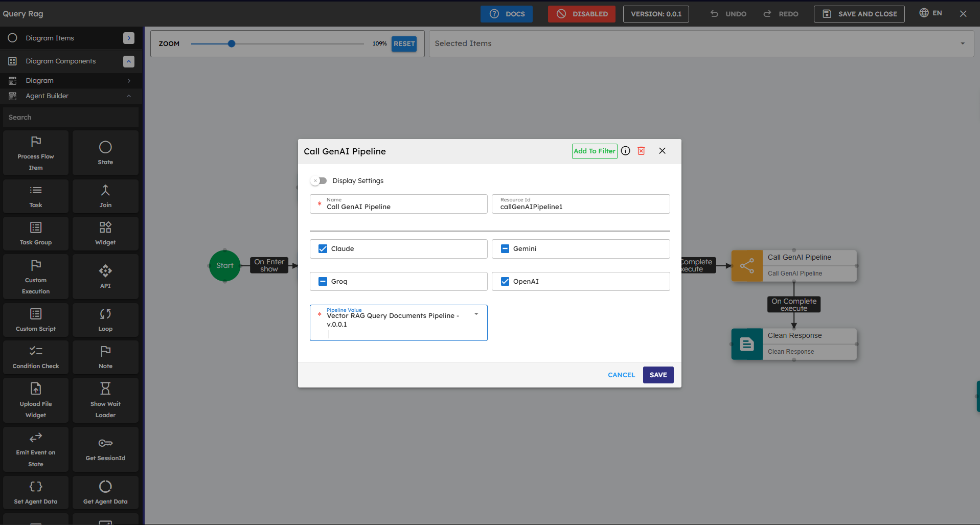Click the SAVE button in dialog
The width and height of the screenshot is (980, 525).
[x=658, y=375]
